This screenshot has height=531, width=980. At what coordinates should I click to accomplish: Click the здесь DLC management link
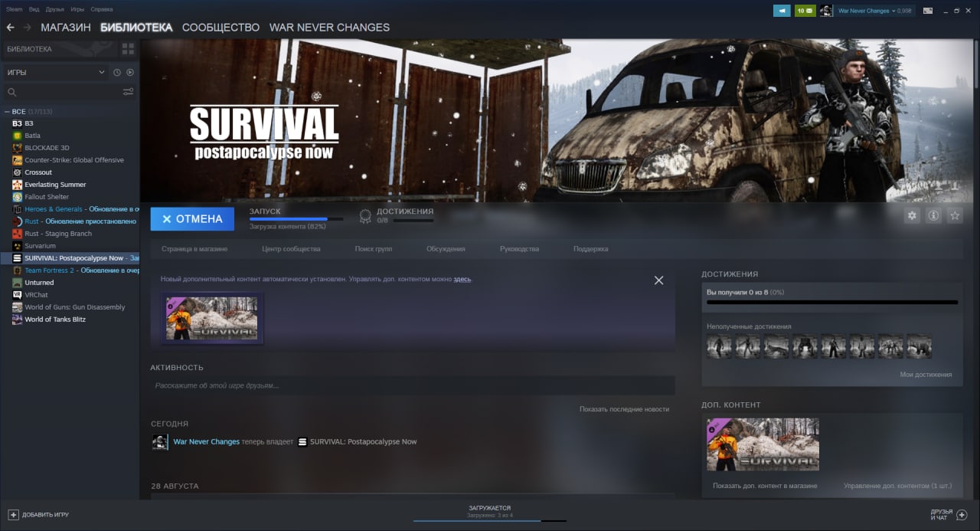pyautogui.click(x=462, y=280)
